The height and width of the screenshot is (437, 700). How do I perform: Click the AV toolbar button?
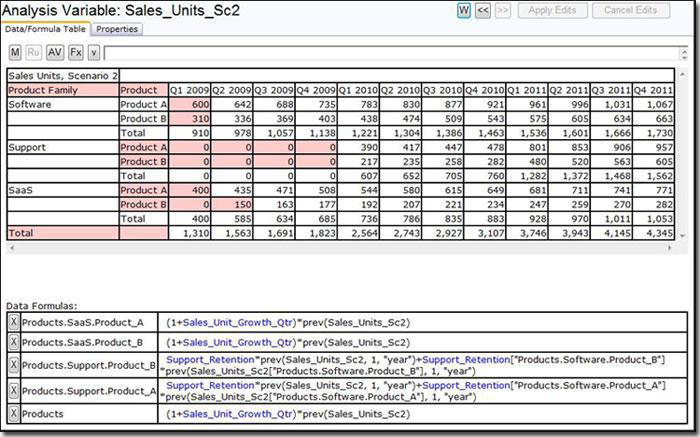pyautogui.click(x=55, y=53)
